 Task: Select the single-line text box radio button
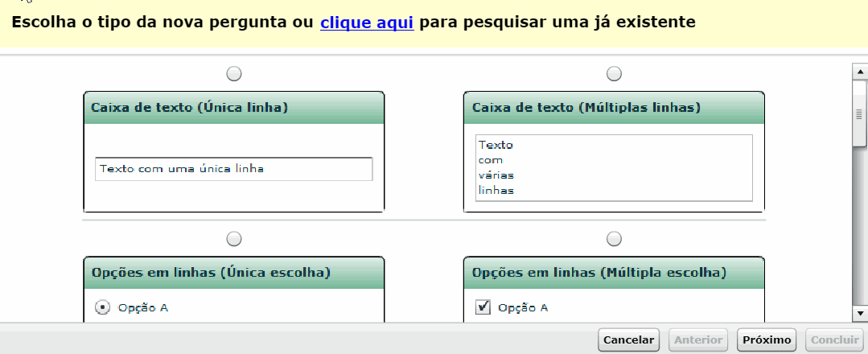click(234, 74)
